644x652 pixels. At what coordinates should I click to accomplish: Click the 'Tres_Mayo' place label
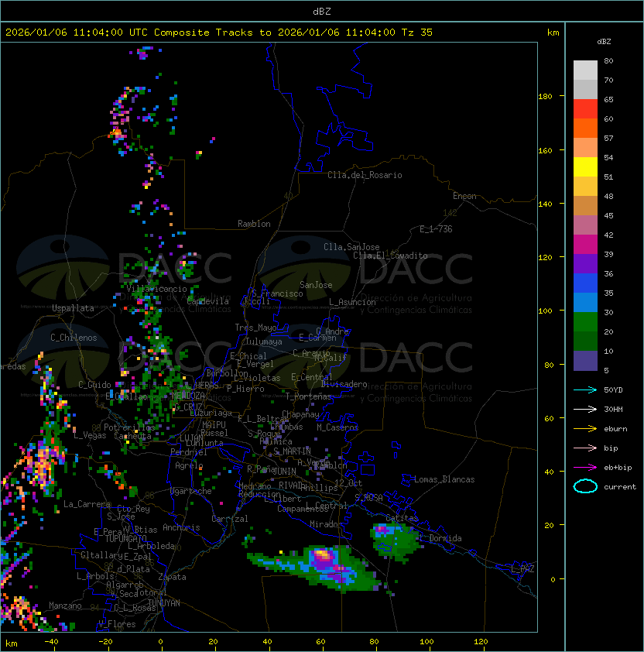pyautogui.click(x=255, y=328)
